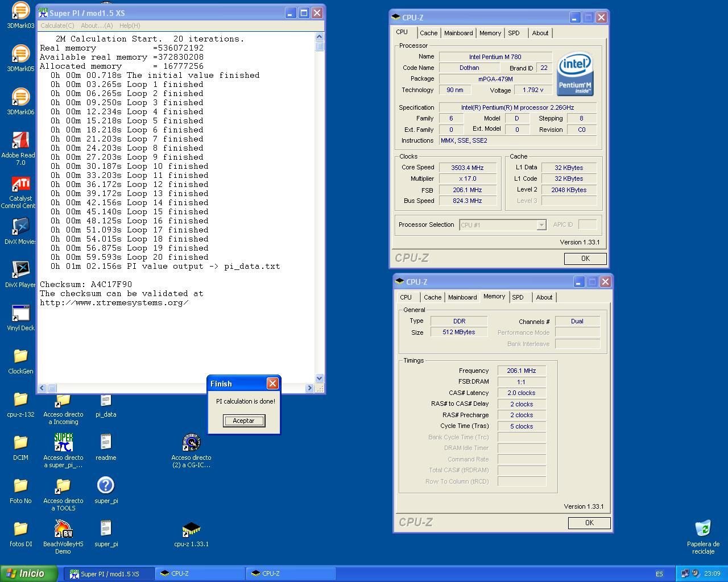The width and height of the screenshot is (728, 582).
Task: Switch to SPD tab in lower CPU-Z window
Action: click(518, 297)
